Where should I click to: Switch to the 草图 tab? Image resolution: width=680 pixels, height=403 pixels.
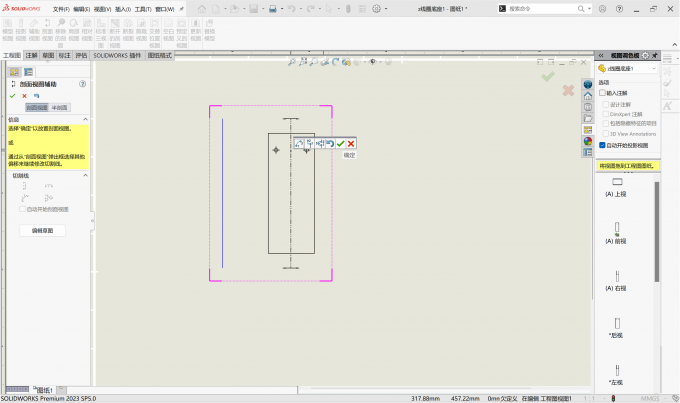pos(48,55)
